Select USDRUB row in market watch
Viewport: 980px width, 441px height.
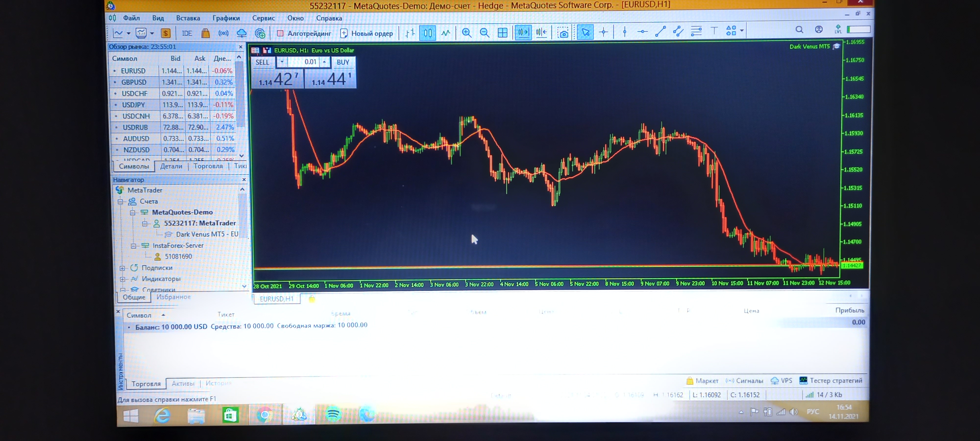pyautogui.click(x=173, y=127)
